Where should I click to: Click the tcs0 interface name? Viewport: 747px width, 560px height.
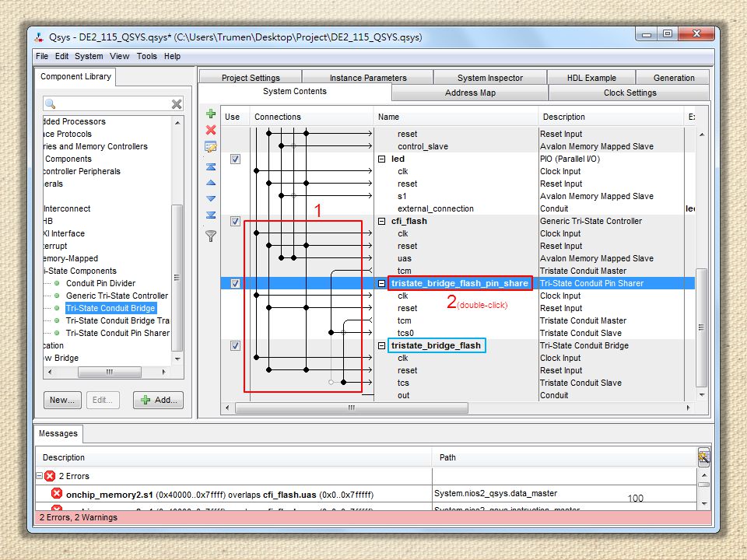406,334
